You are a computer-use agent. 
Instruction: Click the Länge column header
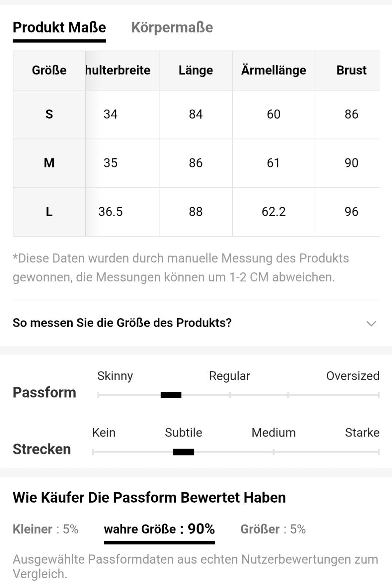[196, 70]
